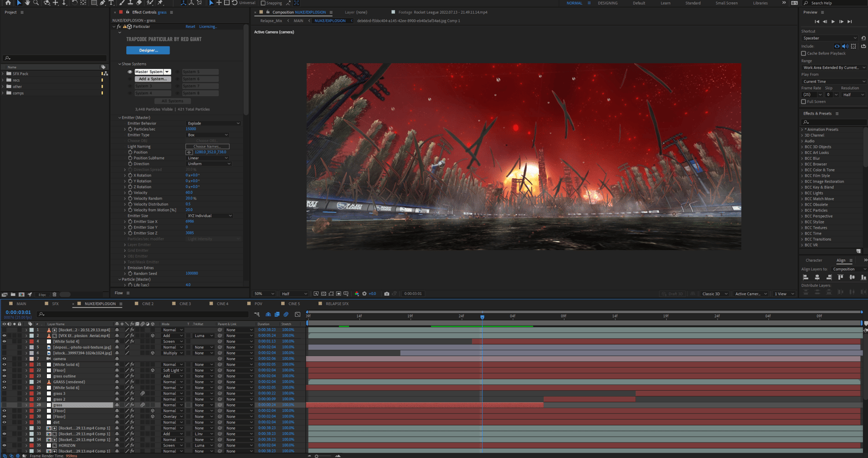Toggle Include video eye button in Preview
The width and height of the screenshot is (868, 458).
point(837,46)
